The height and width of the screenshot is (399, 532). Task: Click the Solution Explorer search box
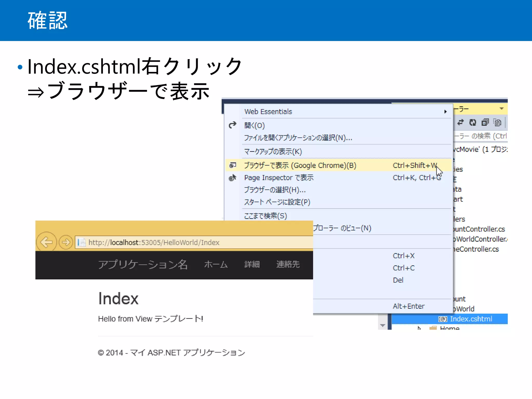tap(481, 136)
